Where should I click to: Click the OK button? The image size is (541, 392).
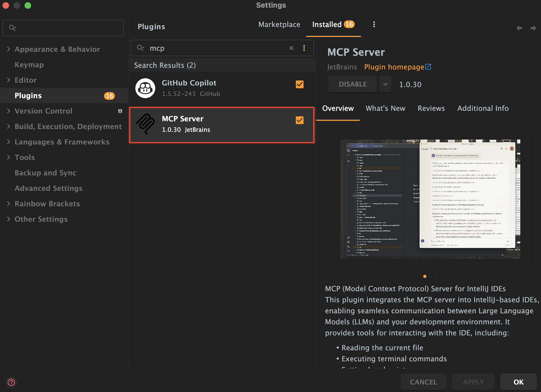pos(518,382)
